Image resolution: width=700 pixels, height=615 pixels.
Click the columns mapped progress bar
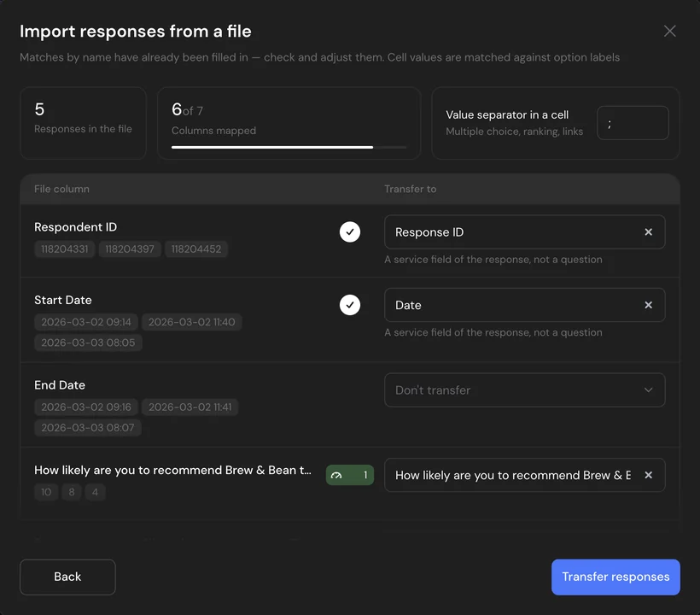[x=289, y=147]
